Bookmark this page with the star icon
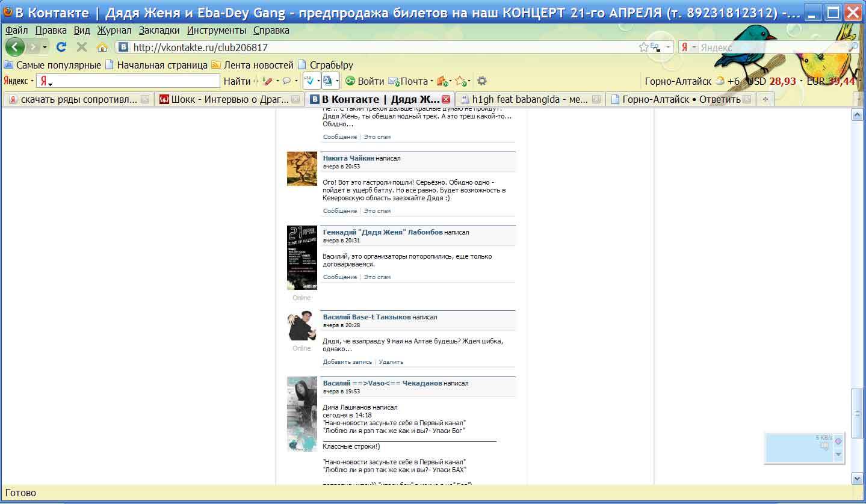This screenshot has width=866, height=504. 643,47
